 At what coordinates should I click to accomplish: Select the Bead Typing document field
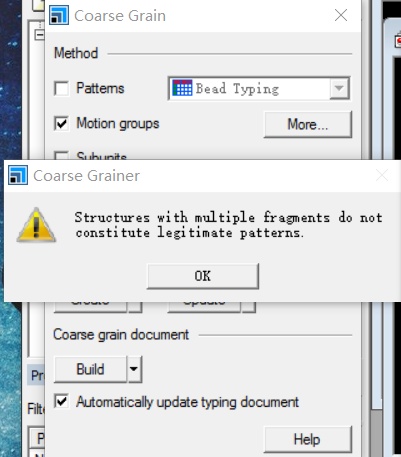point(259,88)
